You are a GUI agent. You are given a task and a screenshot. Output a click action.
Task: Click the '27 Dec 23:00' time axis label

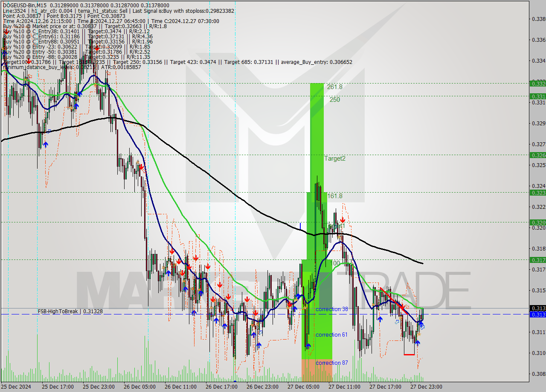426,387
